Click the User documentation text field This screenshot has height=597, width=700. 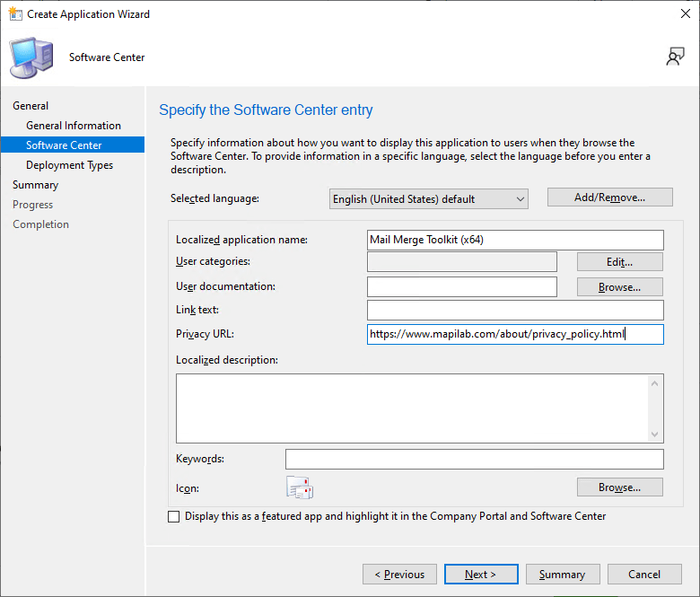[x=462, y=286]
